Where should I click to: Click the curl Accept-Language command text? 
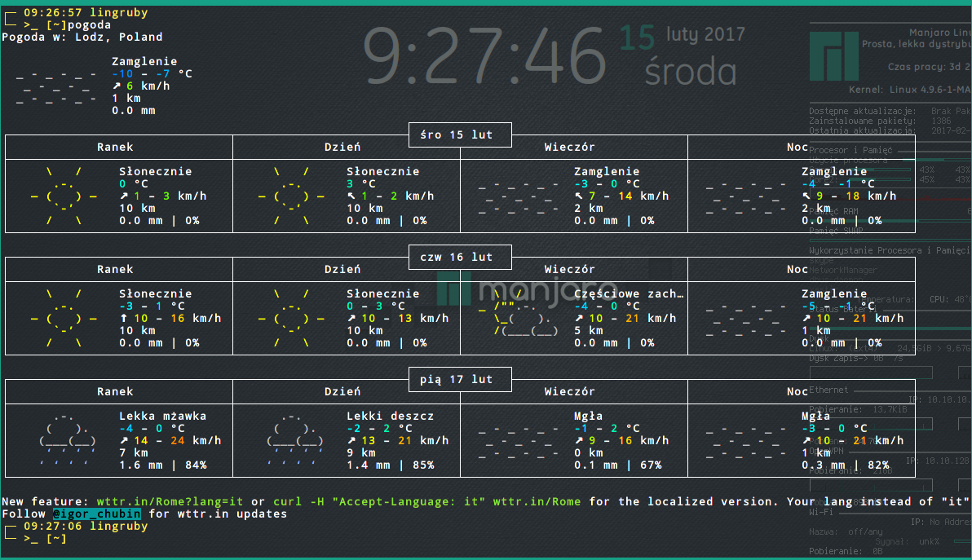388,502
